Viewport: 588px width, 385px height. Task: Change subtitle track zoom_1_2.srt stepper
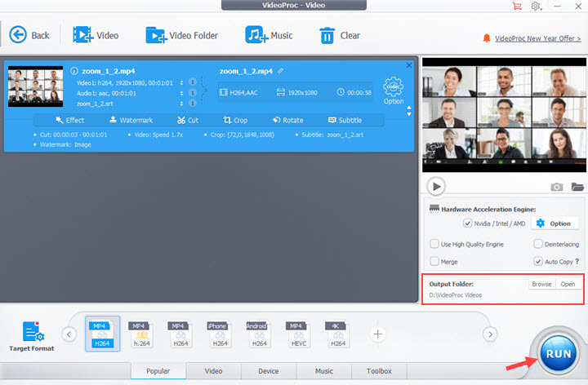coord(182,104)
